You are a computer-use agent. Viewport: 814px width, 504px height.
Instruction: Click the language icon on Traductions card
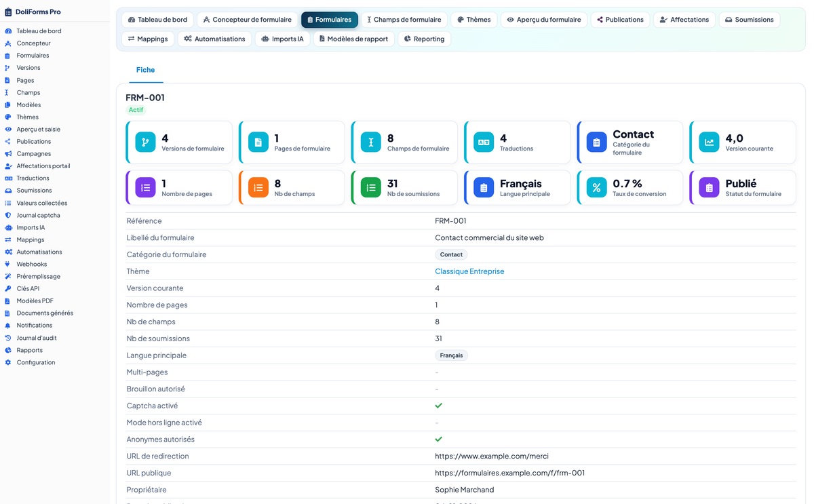coord(484,142)
